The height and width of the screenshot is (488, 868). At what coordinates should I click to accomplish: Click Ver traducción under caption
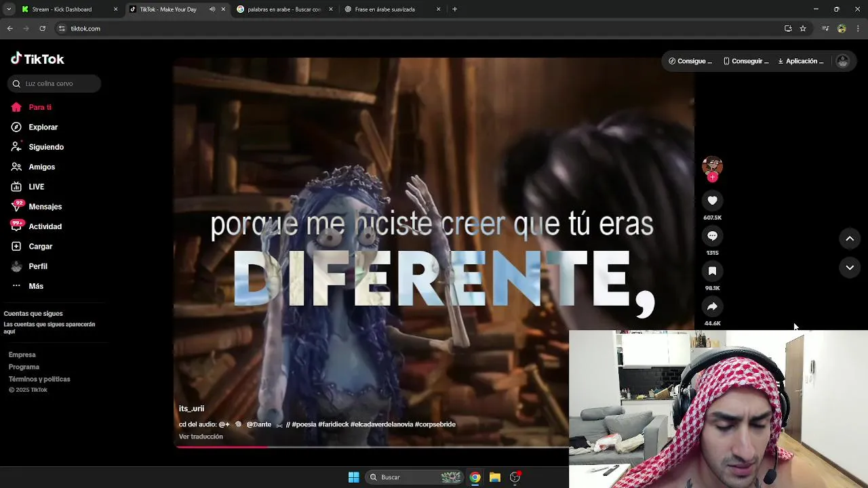coord(201,436)
